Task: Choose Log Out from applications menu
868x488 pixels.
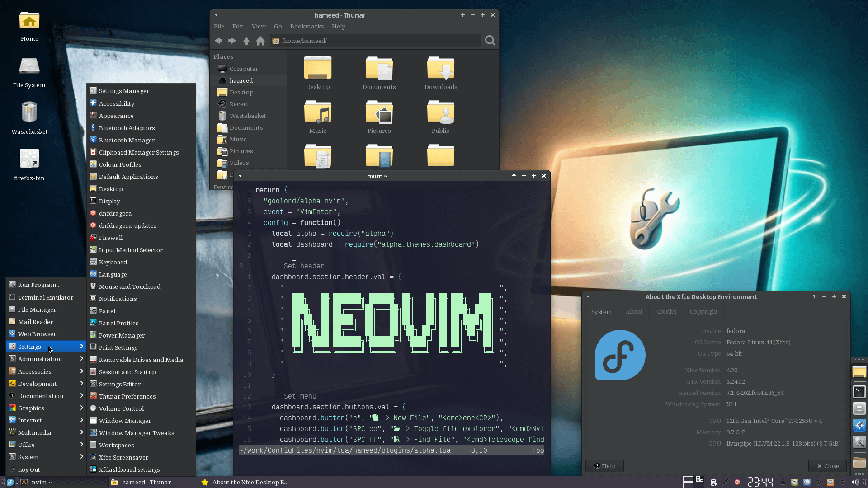Action: pyautogui.click(x=46, y=469)
